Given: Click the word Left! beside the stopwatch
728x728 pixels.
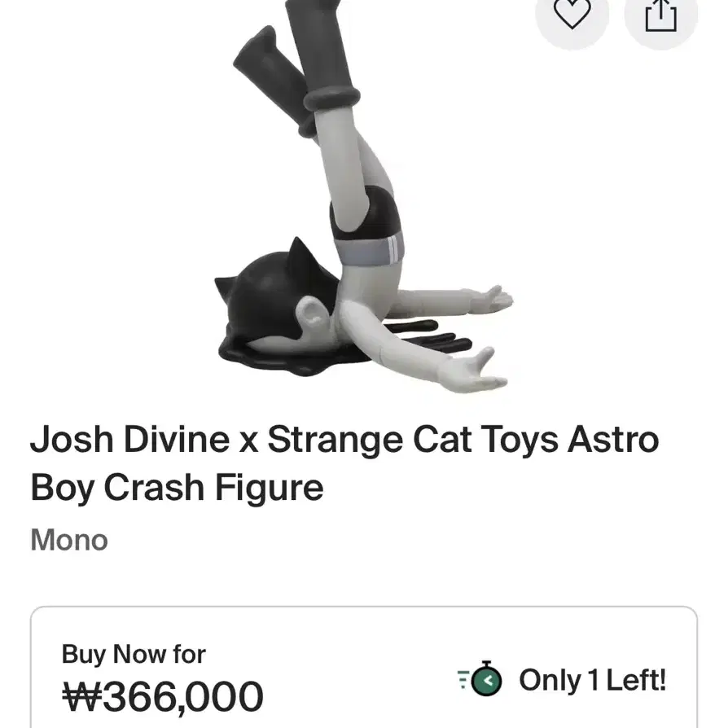Looking at the screenshot, I should pos(637,680).
